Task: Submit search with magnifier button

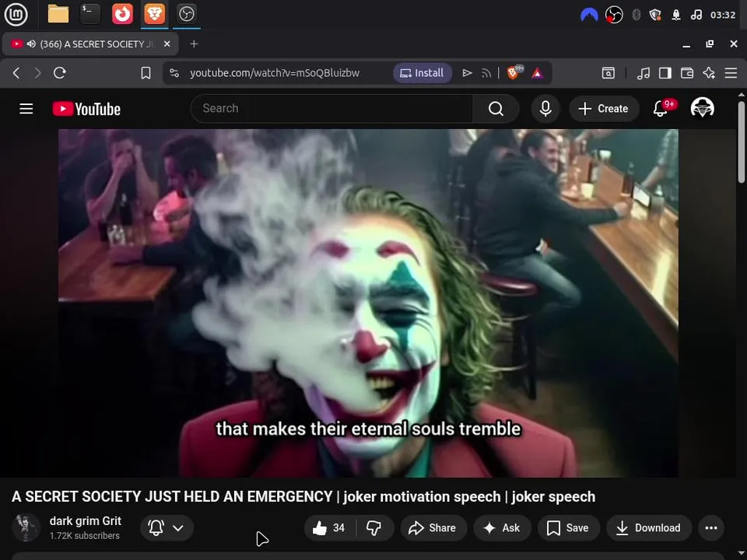Action: pos(496,109)
